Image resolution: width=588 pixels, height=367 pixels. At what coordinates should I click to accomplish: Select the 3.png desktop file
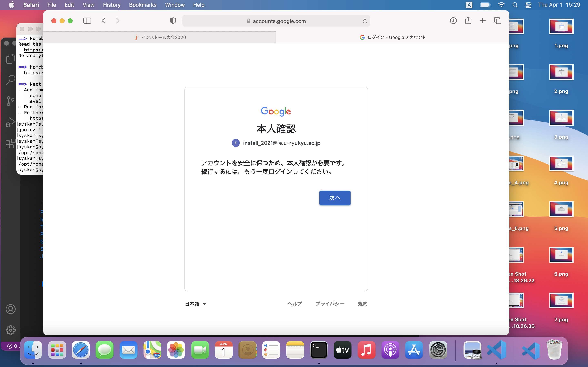(561, 118)
